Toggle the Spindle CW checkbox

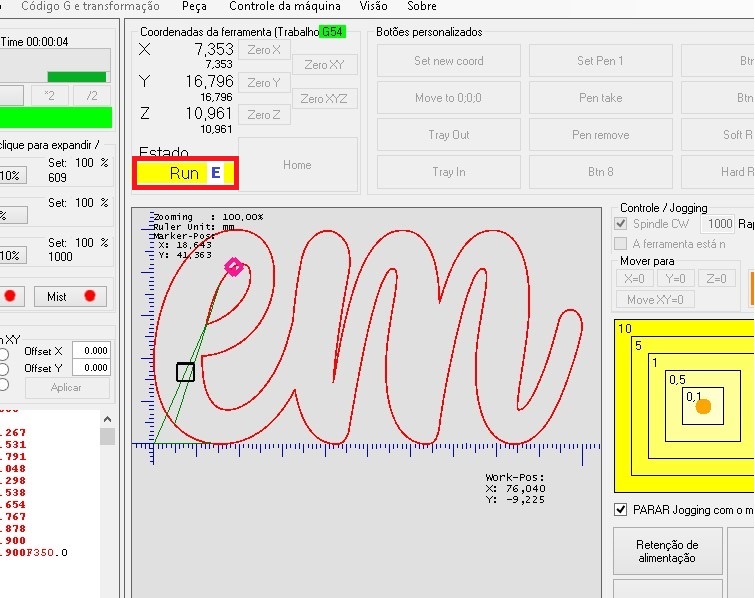point(621,224)
